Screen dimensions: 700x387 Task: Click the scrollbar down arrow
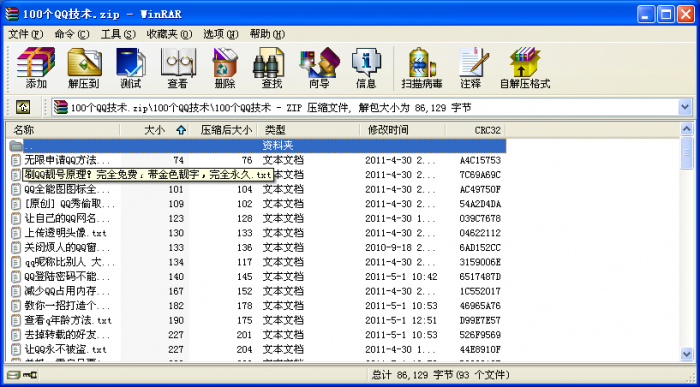coord(687,354)
